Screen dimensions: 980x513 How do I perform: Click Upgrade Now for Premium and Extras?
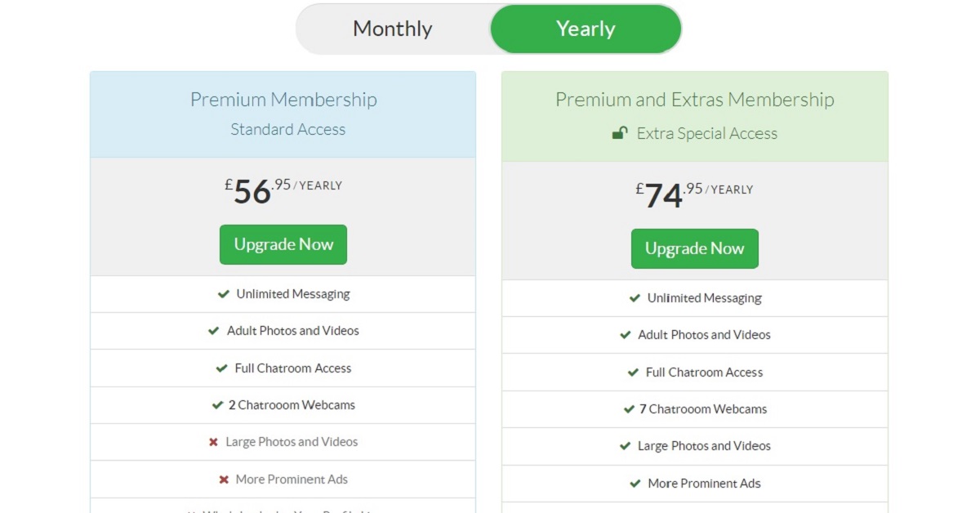coord(694,248)
